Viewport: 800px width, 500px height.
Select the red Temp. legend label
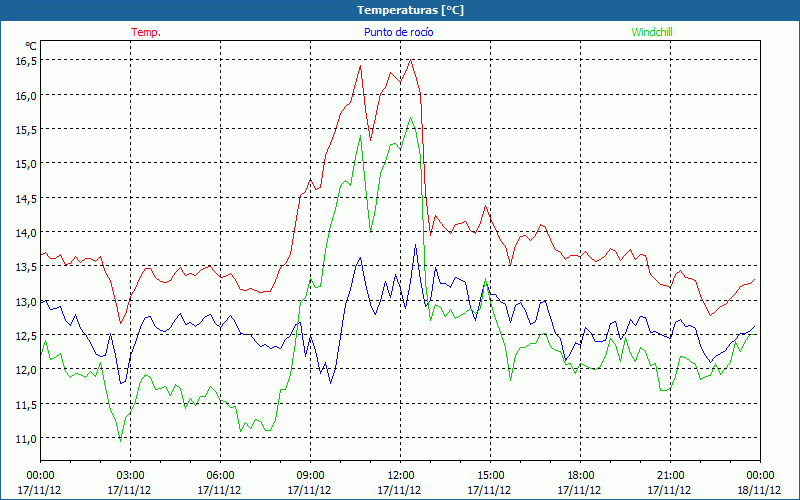coord(146,32)
